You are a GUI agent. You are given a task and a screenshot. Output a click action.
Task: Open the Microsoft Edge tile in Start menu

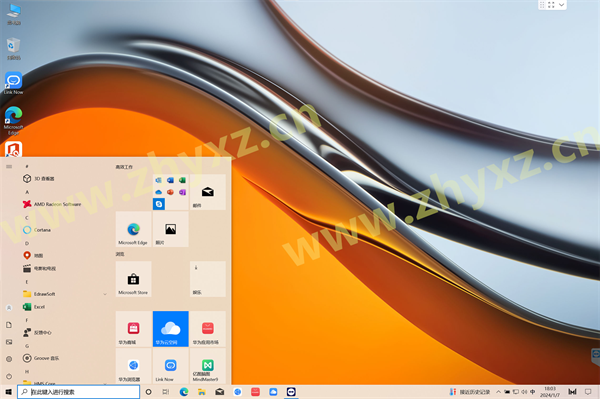pyautogui.click(x=133, y=229)
